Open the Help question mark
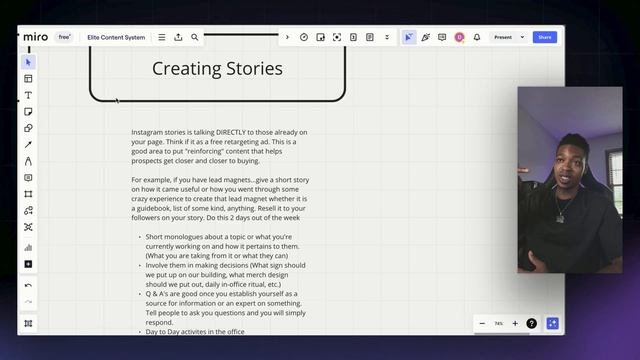Viewport: 640px width, 360px height. tap(531, 323)
